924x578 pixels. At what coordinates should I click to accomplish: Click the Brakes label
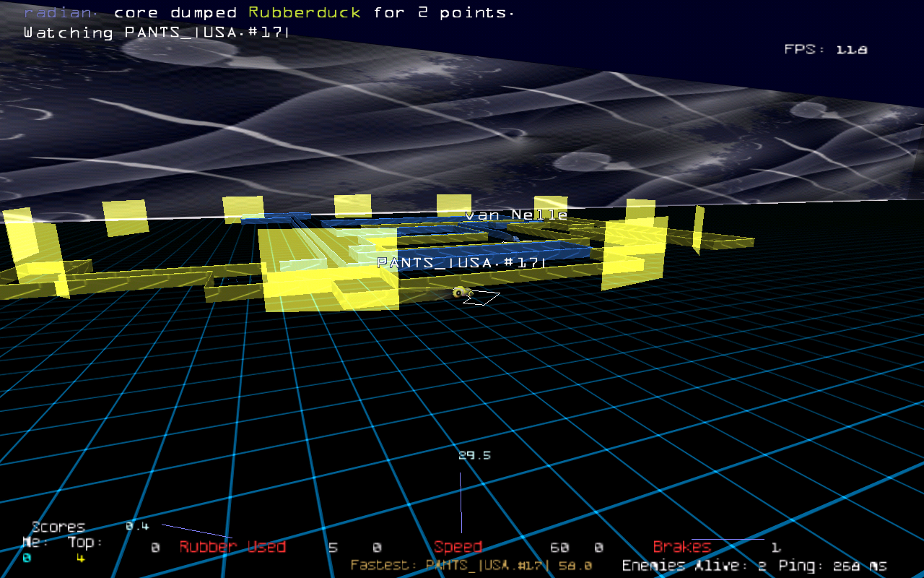(x=681, y=547)
